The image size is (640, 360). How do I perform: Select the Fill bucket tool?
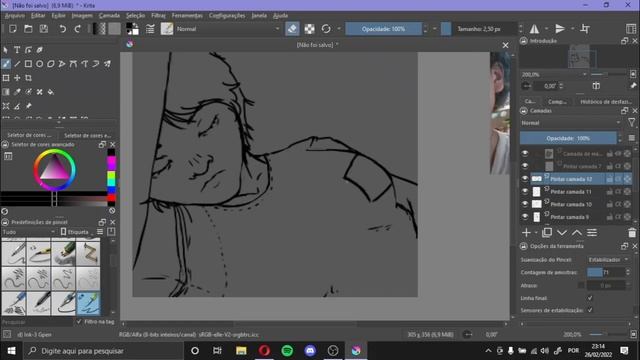51,92
